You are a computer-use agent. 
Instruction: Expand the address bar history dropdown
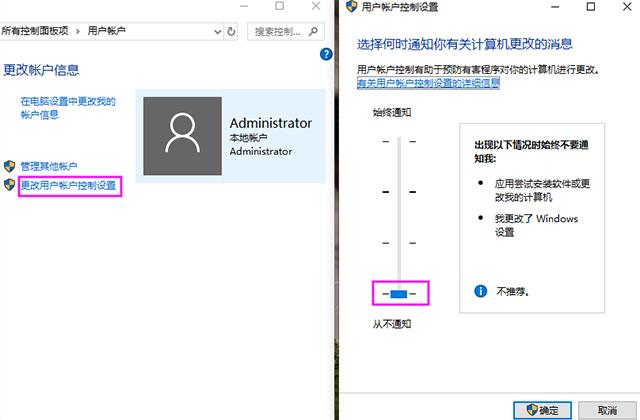pos(215,32)
